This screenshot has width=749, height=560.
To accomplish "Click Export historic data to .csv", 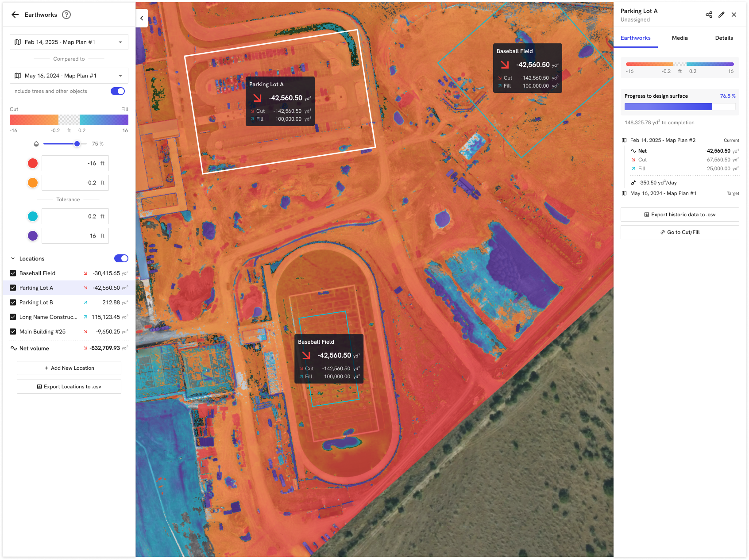I will [680, 215].
